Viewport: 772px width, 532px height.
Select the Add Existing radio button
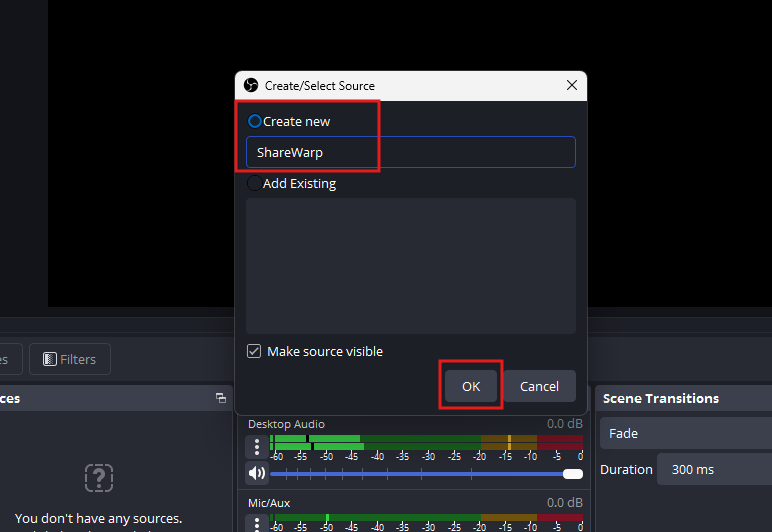(254, 183)
